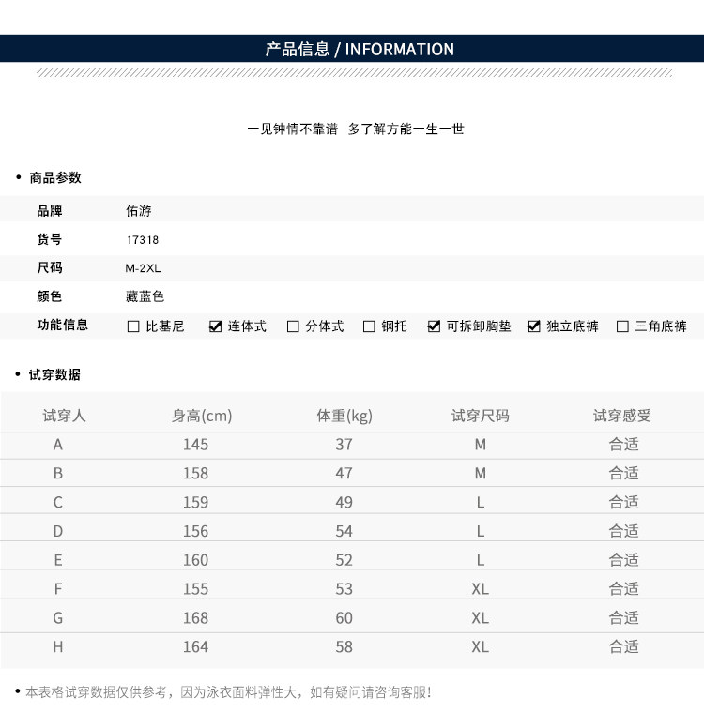Viewport: 704px width, 728px height.
Task: Click height value 164
Action: pos(195,646)
